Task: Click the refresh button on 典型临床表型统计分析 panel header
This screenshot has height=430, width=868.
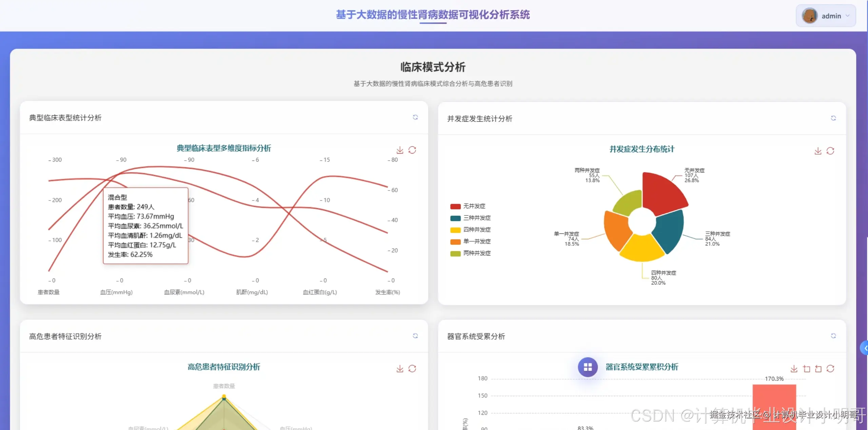Action: click(x=415, y=117)
